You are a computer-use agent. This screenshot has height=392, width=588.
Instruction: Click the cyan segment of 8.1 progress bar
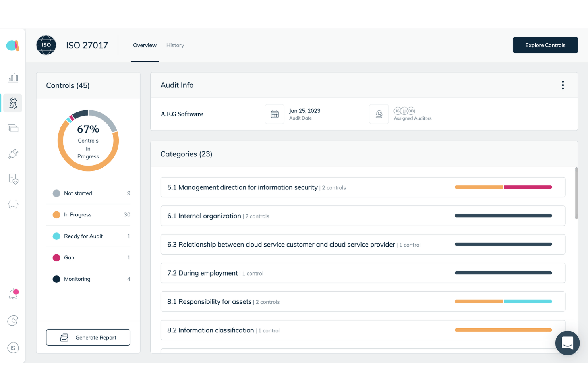(528, 301)
